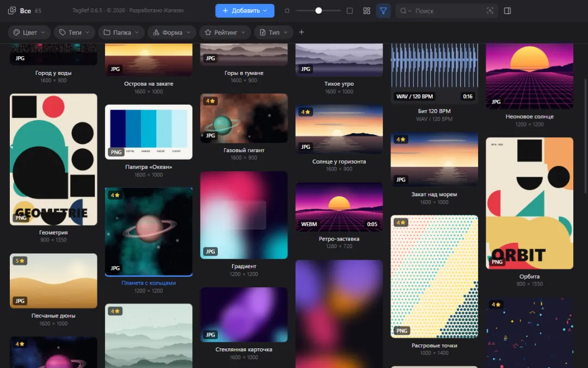Select the Геометрия poster thumbnail

click(x=53, y=159)
